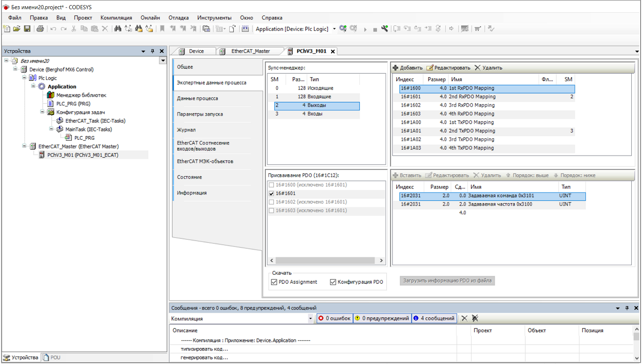Screen dimensions: 642x364
Task: Click the Undo arrow icon
Action: [53, 29]
